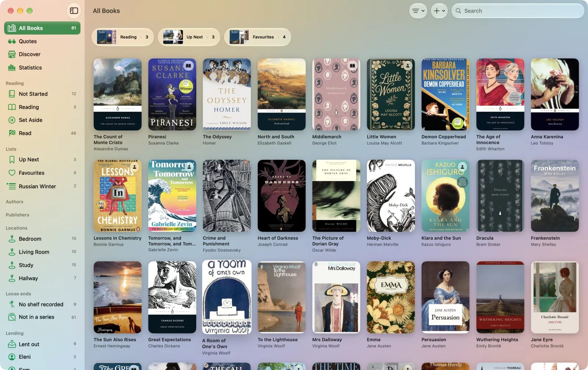Image resolution: width=588 pixels, height=370 pixels.
Task: Toggle the sidebar panel button
Action: 74,11
